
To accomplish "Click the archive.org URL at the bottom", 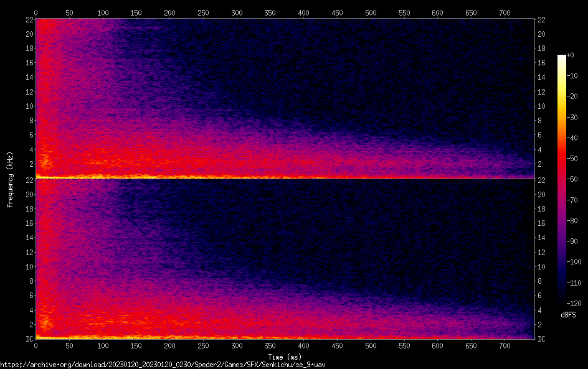I will pos(163,365).
